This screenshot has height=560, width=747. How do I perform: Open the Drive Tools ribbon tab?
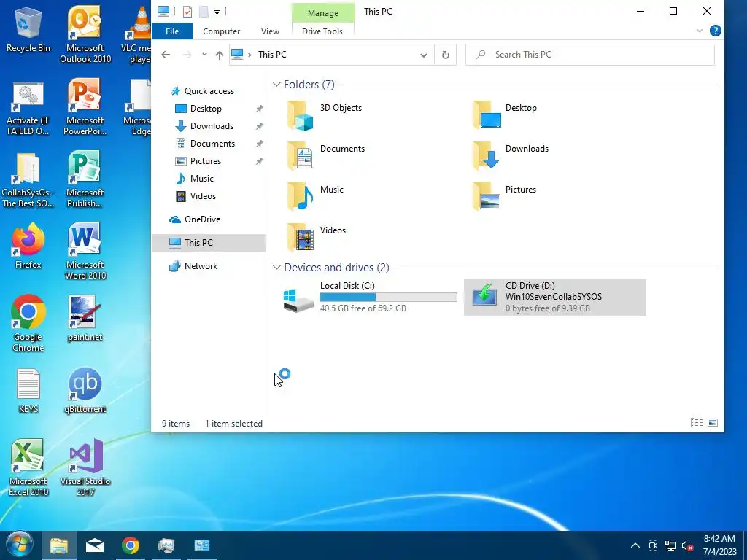(322, 31)
